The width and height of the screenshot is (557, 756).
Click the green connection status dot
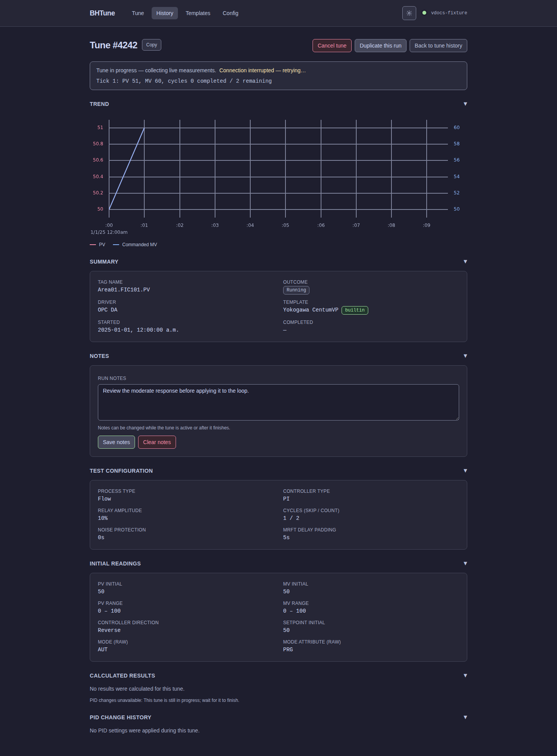pos(424,13)
